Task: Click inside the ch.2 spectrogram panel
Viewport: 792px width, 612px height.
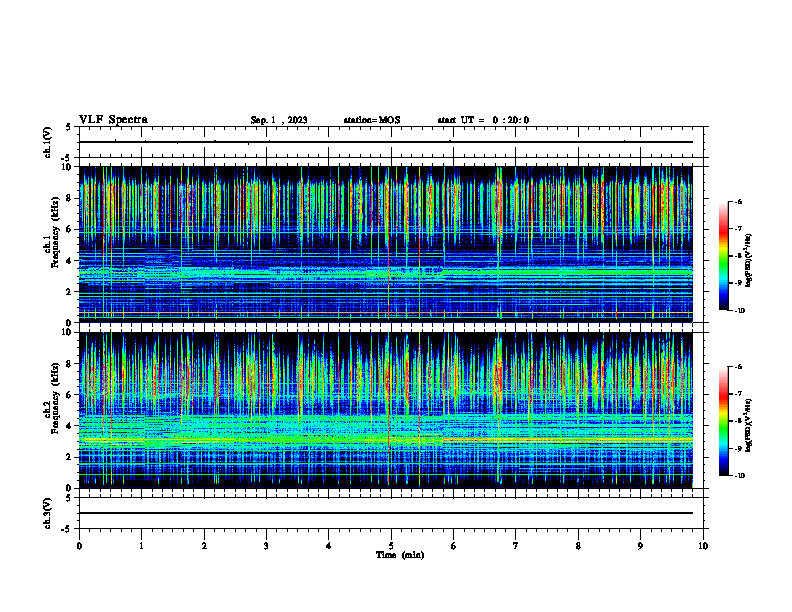Action: click(x=386, y=410)
